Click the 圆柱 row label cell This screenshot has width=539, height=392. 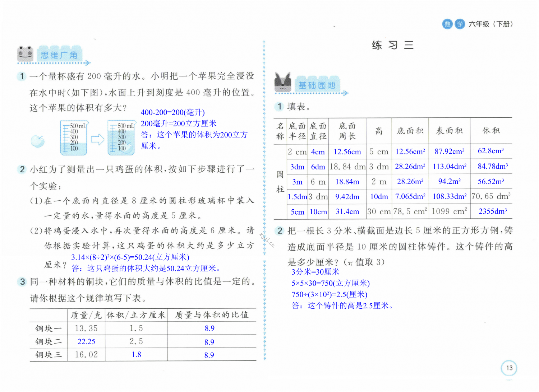pyautogui.click(x=280, y=182)
